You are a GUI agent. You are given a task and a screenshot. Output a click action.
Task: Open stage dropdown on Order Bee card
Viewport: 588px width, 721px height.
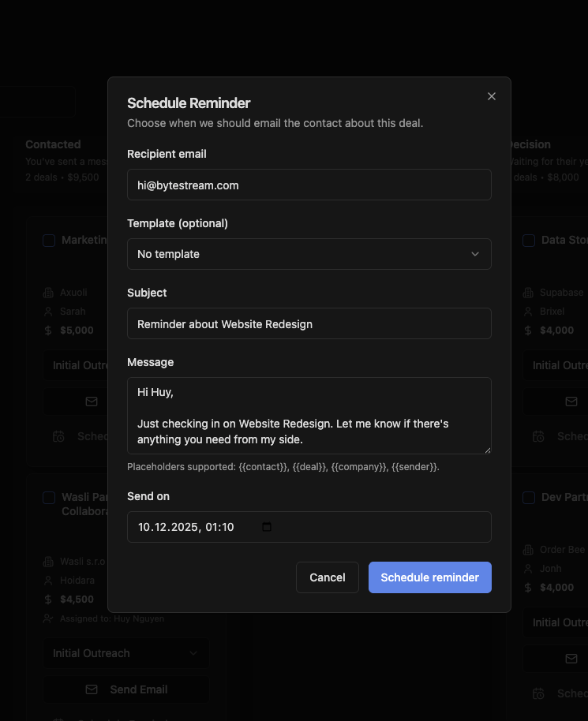[x=556, y=622]
